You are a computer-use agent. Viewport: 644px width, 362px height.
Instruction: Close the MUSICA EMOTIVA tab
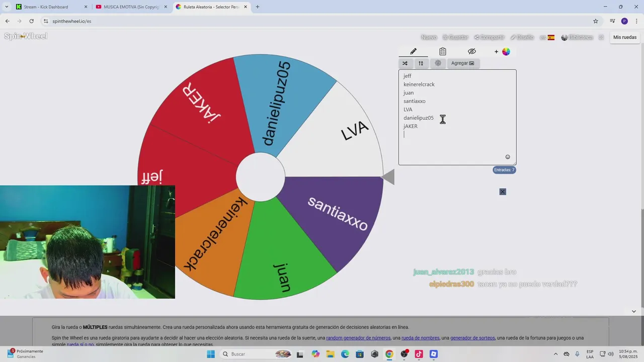(166, 7)
